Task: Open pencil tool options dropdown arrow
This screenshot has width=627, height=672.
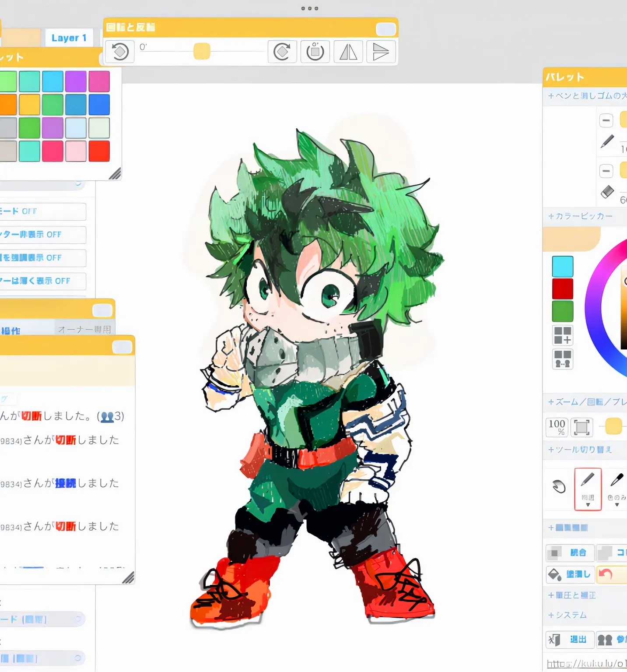Action: click(588, 505)
